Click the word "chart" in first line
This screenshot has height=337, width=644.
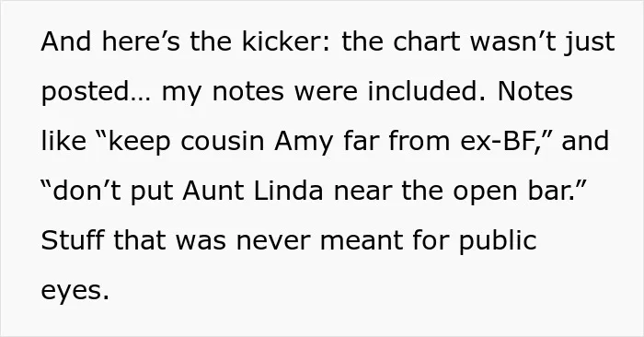click(x=426, y=41)
